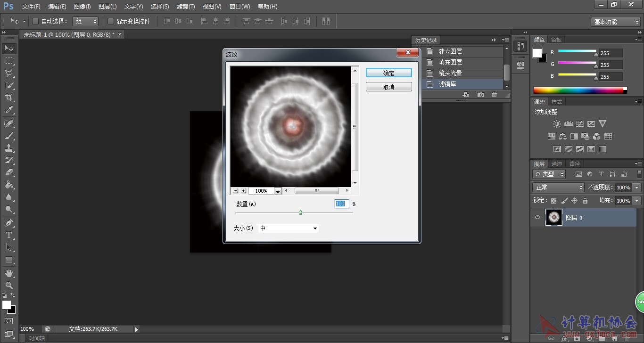Add a Levels adjustment

[568, 124]
